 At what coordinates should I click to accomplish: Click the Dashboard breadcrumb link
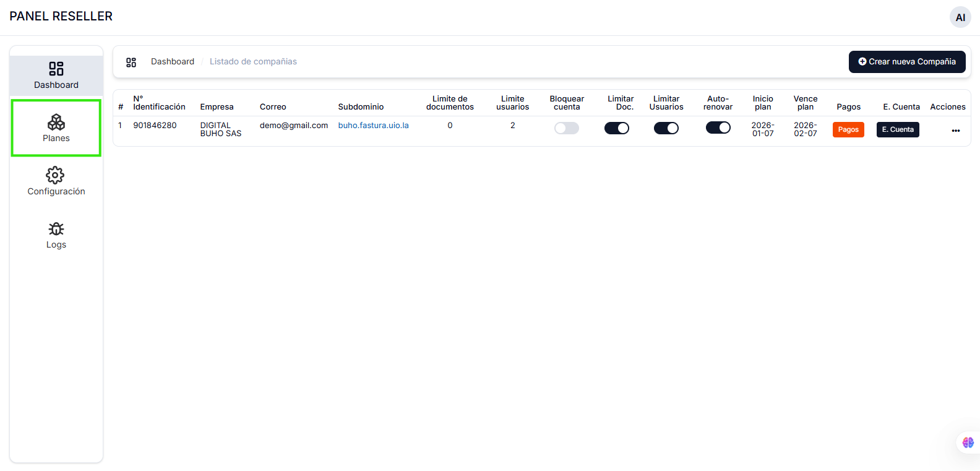[173, 62]
